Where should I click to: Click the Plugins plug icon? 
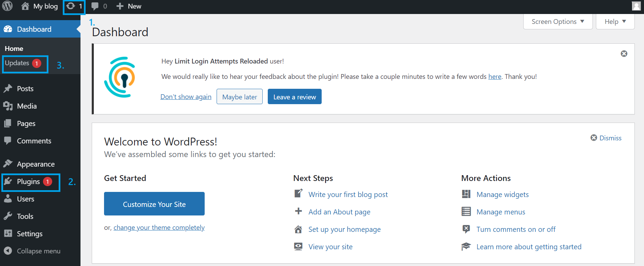[8, 181]
